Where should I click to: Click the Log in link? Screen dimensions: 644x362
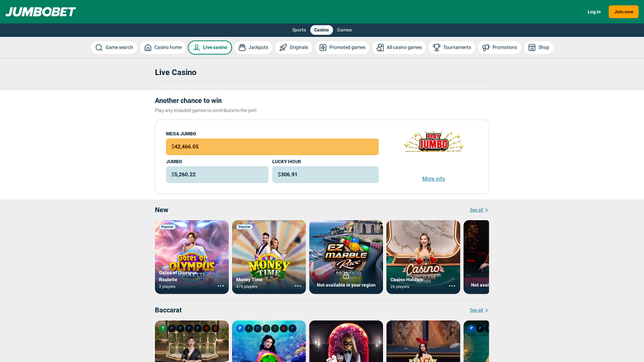tap(594, 12)
